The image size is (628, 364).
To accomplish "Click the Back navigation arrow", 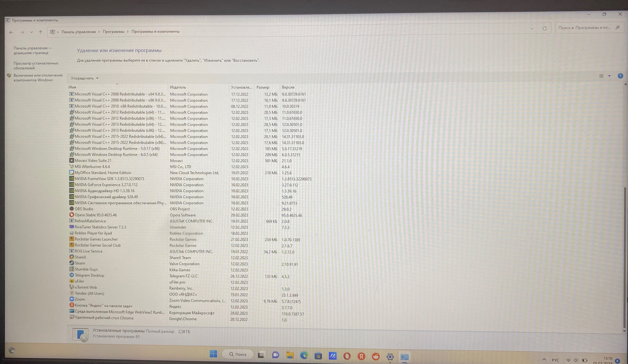I will coord(11,32).
